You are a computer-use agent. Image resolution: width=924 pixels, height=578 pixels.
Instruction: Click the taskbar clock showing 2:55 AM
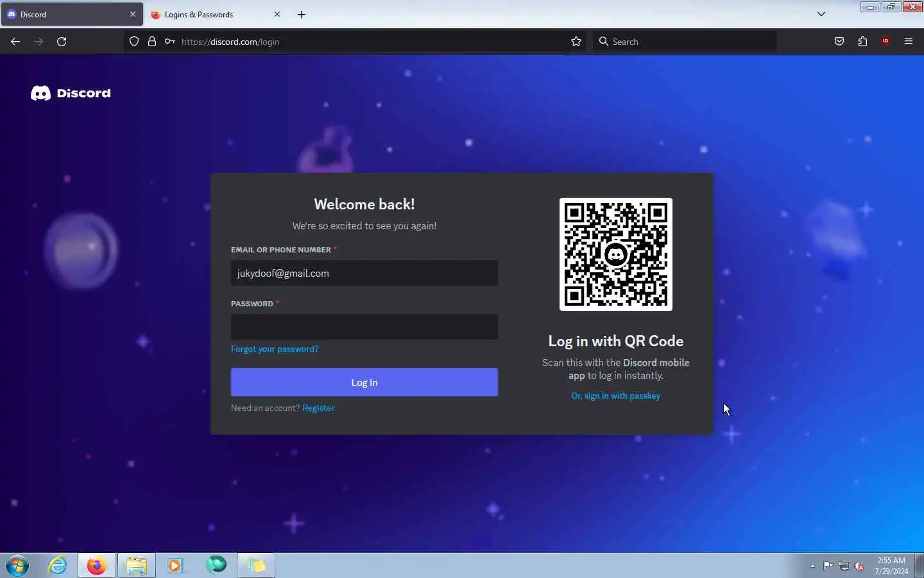coord(891,566)
